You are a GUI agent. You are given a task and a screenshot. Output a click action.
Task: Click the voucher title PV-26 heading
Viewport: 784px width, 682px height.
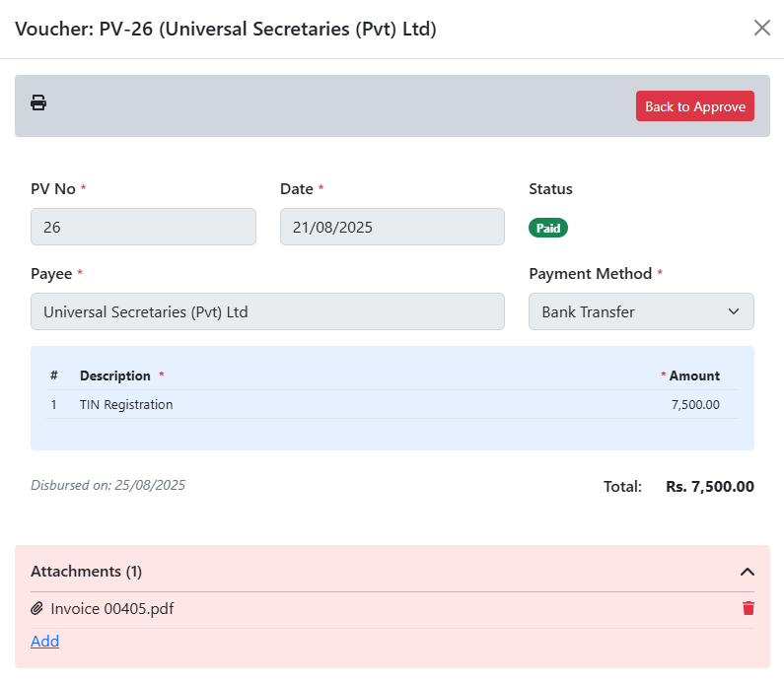(x=226, y=29)
